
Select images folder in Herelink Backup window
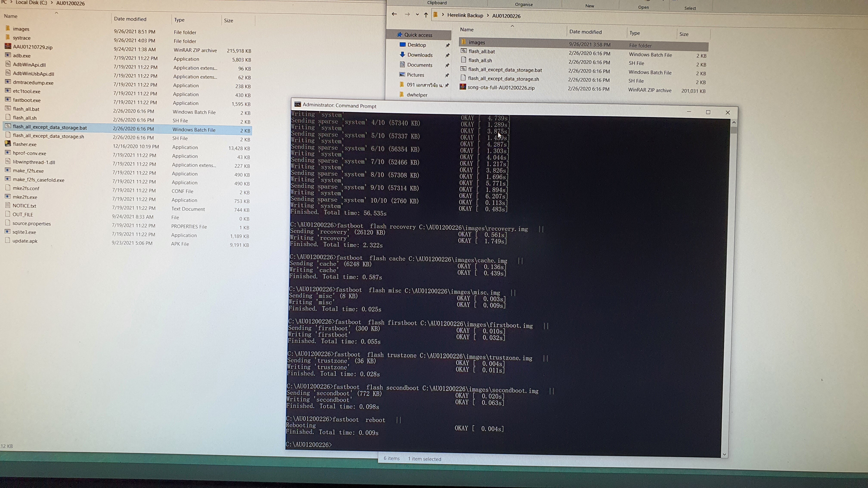click(x=477, y=42)
